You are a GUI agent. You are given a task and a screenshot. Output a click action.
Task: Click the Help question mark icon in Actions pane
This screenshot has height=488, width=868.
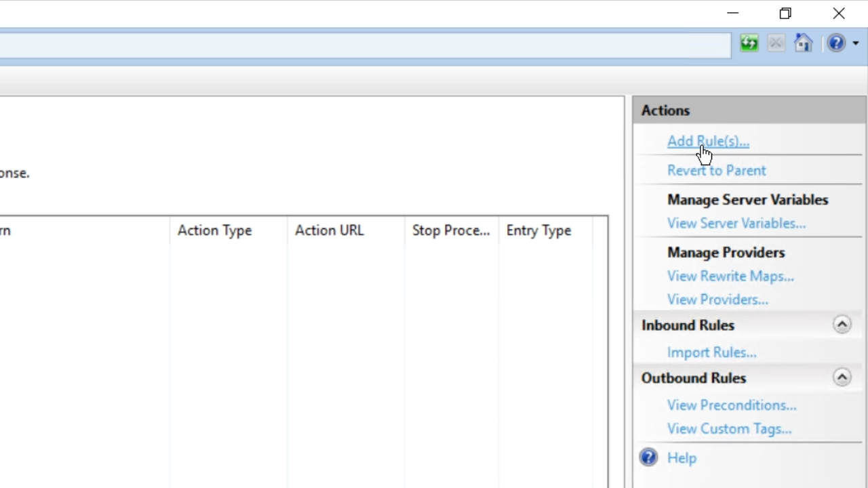coord(648,457)
